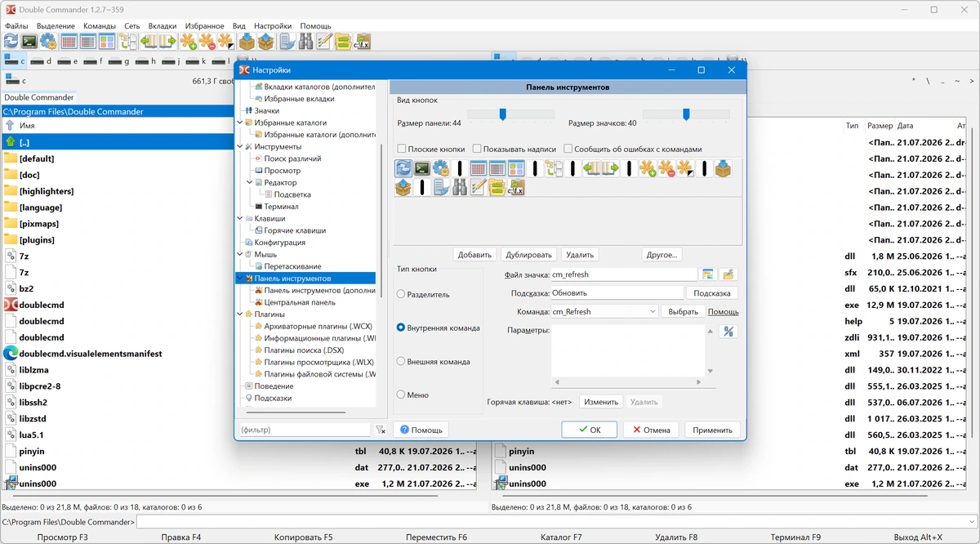This screenshot has width=980, height=544.
Task: Click the multi-rename checklist icon in the main toolbar
Action: point(324,41)
